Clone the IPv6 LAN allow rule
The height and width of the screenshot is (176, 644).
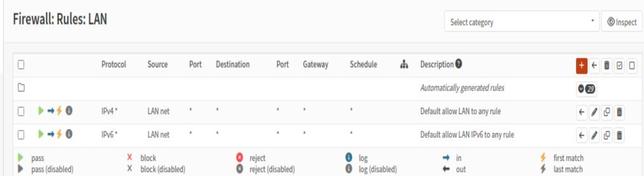[607, 135]
